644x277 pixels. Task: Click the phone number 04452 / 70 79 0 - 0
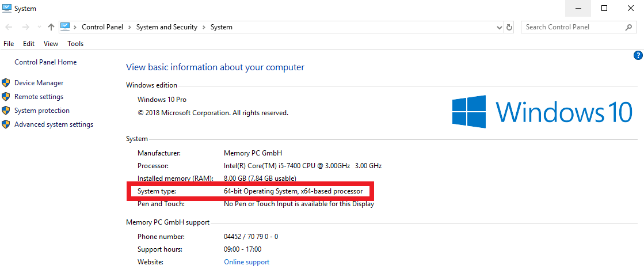pyautogui.click(x=251, y=237)
